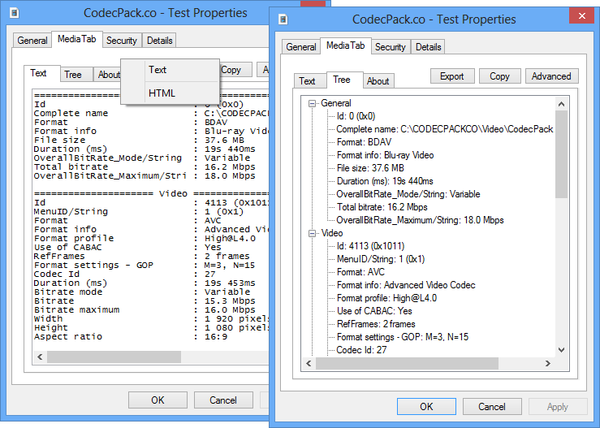Click Cancel in the front window
This screenshot has width=600, height=428.
click(492, 407)
